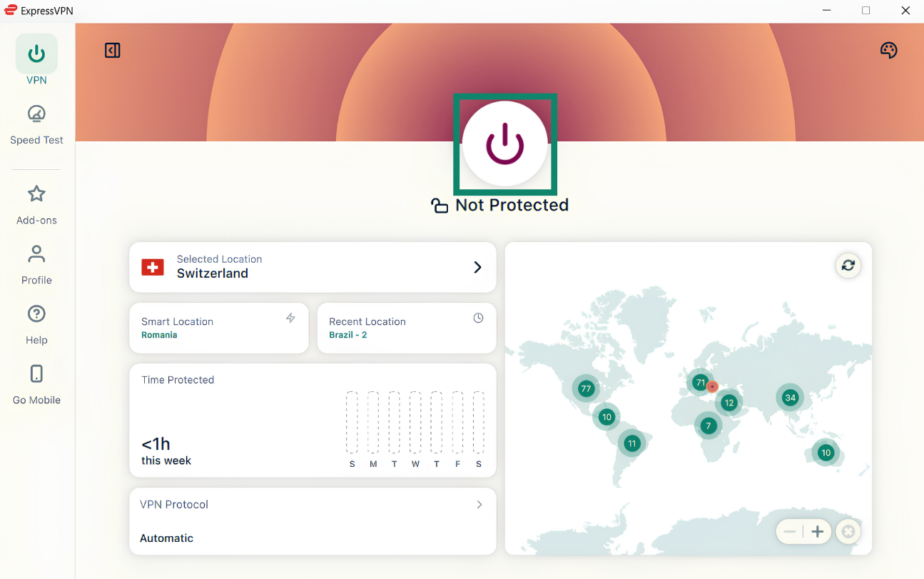
Task: Open the Speed Test section
Action: (36, 125)
